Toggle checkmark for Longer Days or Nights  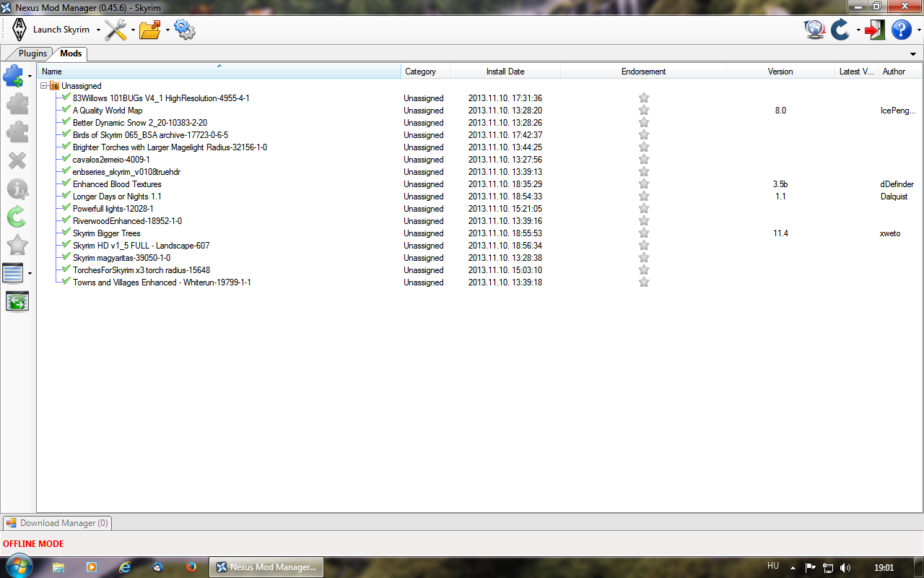coord(66,196)
